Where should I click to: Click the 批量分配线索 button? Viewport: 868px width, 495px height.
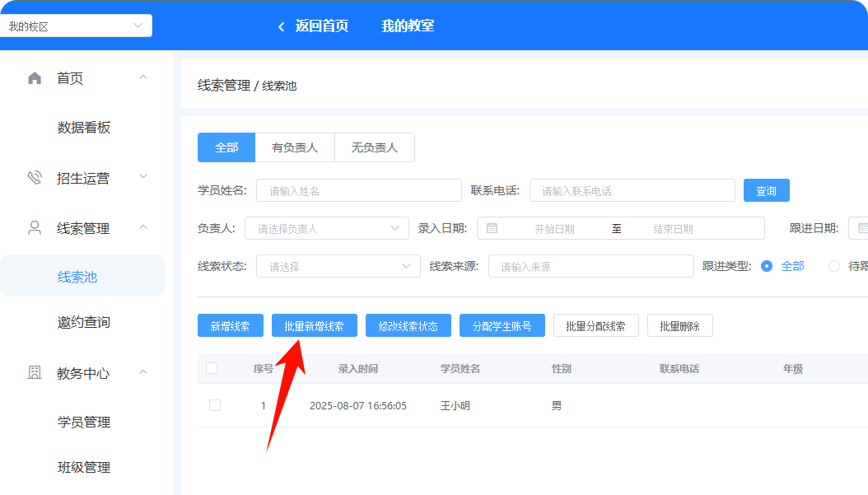(595, 325)
